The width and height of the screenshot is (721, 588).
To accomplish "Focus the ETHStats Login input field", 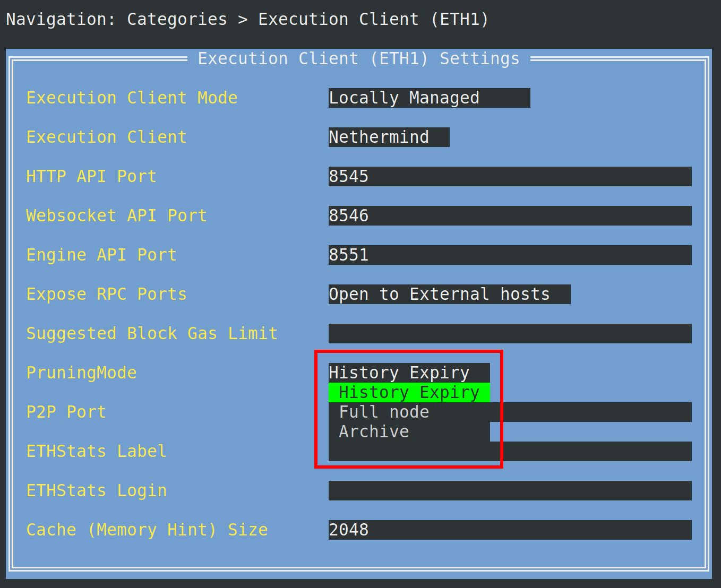I will pos(509,491).
